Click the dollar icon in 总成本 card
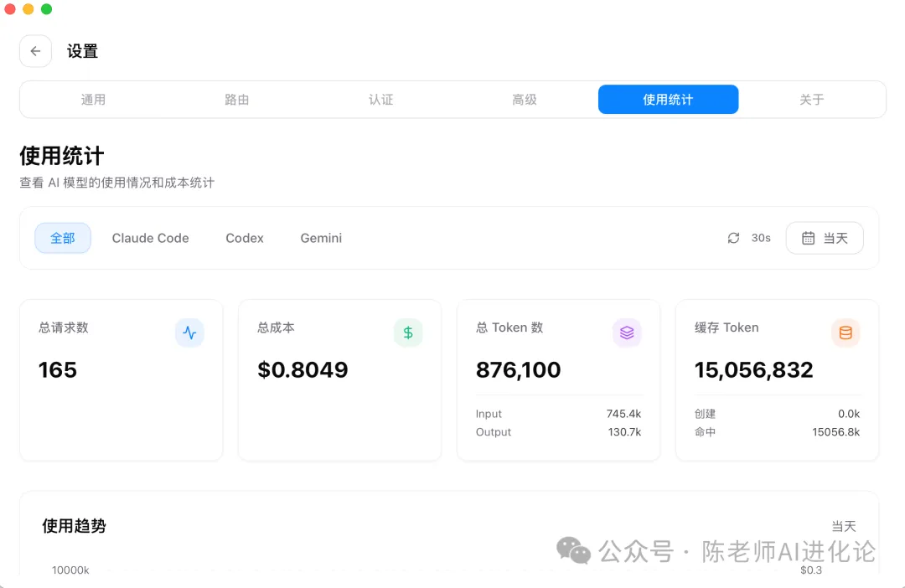905x588 pixels. tap(408, 333)
